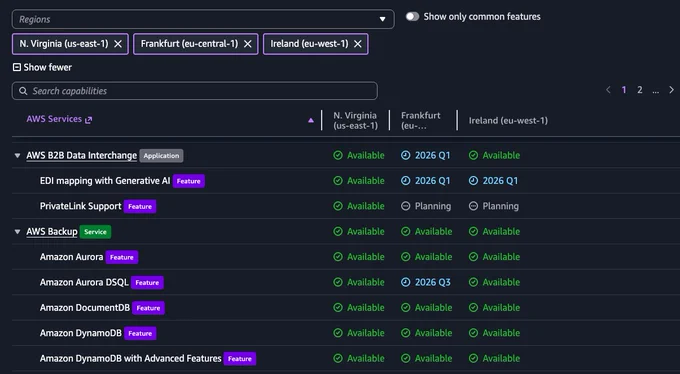Open the Regions dropdown

click(203, 19)
